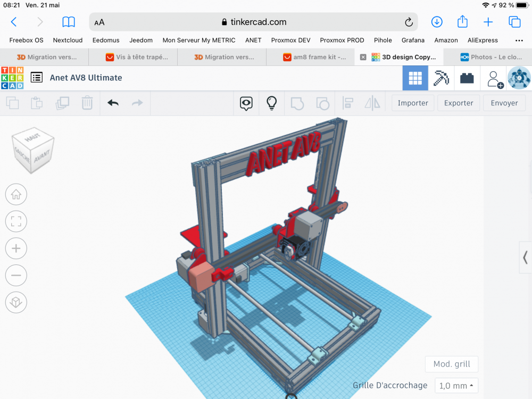Screen dimensions: 532x399
Task: Go back with Safari's back arrow
Action: point(14,22)
